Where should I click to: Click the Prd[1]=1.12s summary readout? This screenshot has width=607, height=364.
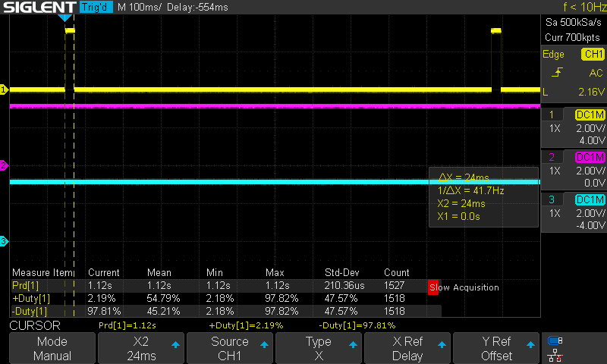[x=127, y=325]
